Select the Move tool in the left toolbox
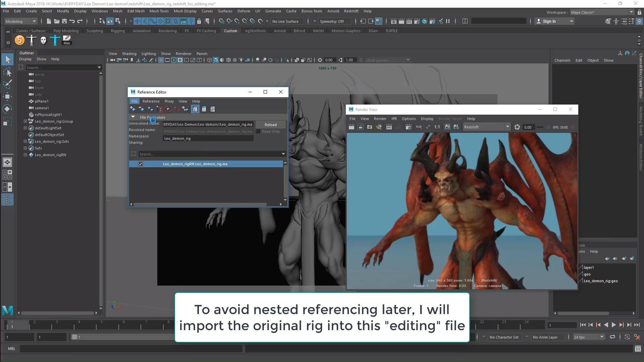 pyautogui.click(x=7, y=97)
